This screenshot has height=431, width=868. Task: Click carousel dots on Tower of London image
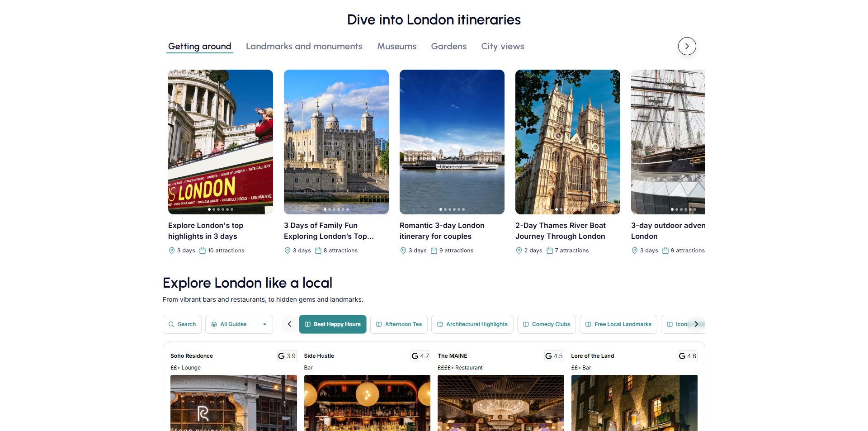pyautogui.click(x=336, y=209)
